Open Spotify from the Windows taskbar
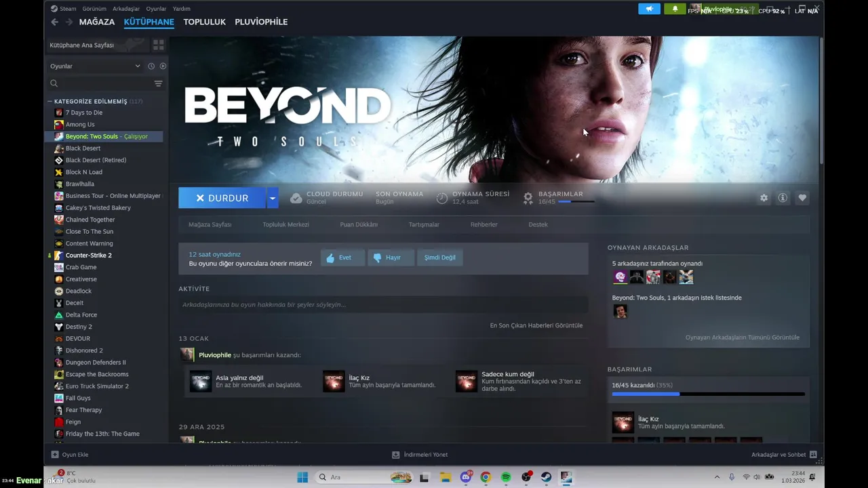Viewport: 868px width, 488px height. [505, 477]
